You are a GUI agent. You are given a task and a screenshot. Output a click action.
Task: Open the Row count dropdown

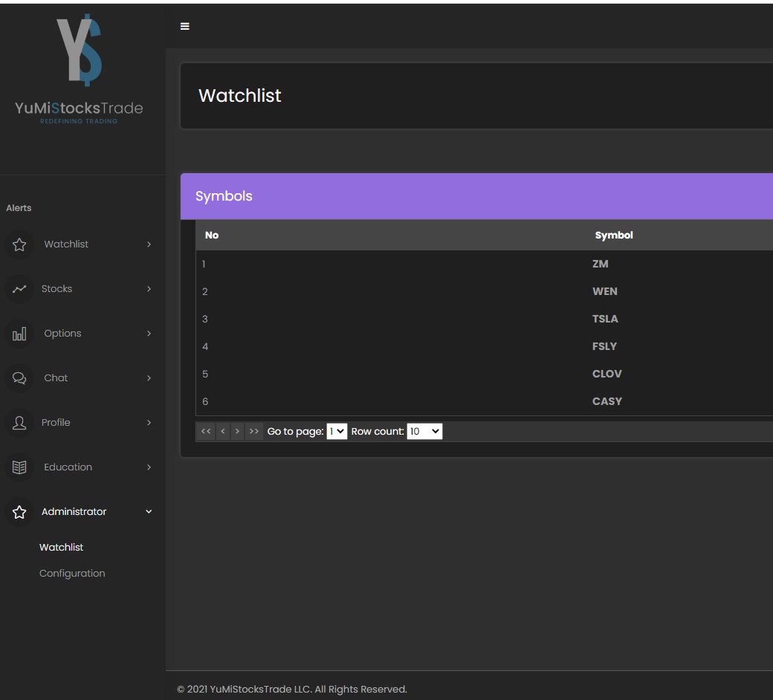pyautogui.click(x=424, y=431)
